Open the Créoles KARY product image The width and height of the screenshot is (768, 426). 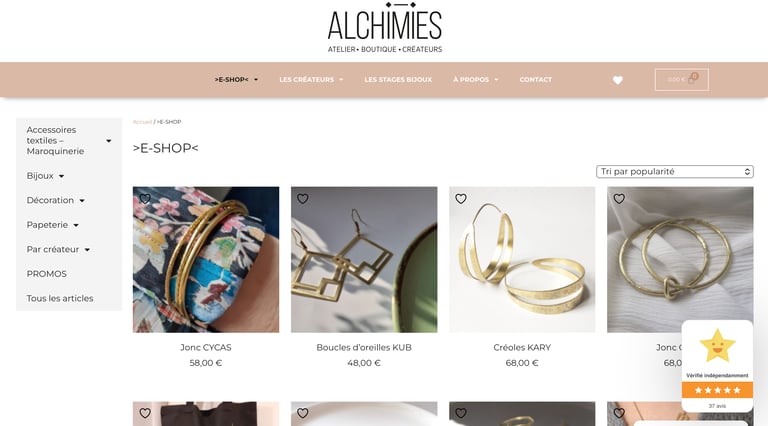(x=522, y=260)
